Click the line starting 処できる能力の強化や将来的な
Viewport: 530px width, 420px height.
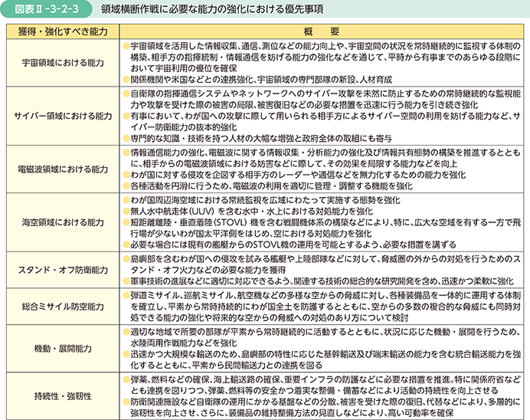click(270, 317)
